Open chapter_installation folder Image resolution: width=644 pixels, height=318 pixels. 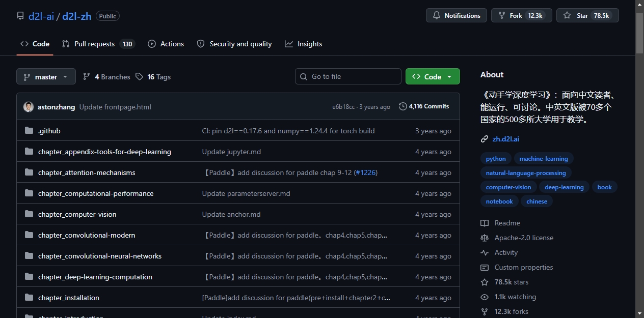click(x=69, y=298)
